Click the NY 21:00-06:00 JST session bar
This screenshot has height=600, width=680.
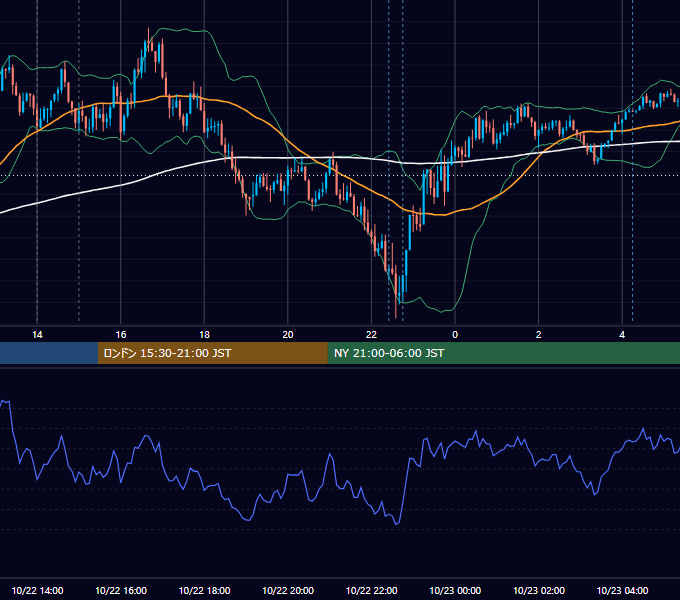(503, 353)
